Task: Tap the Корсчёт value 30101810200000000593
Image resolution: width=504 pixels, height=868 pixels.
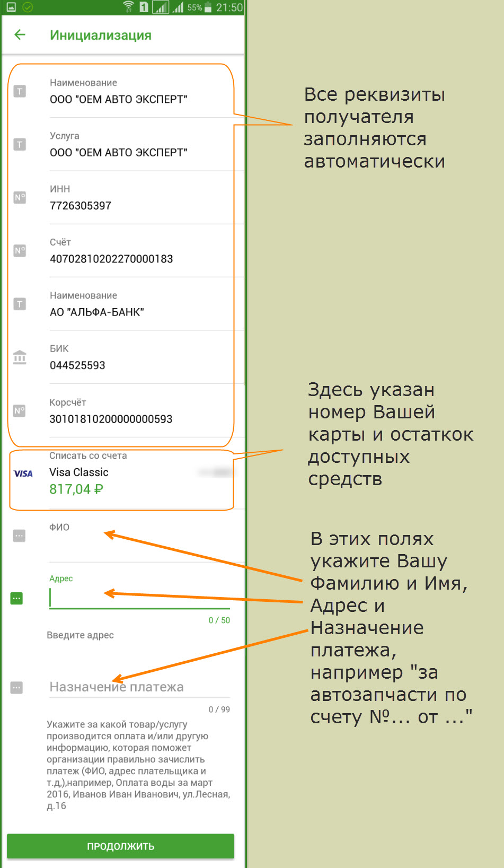Action: click(111, 419)
